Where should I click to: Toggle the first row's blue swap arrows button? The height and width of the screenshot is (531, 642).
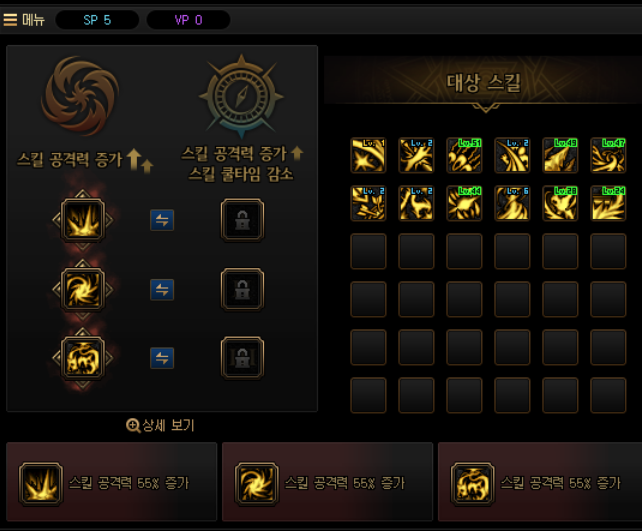click(x=162, y=220)
